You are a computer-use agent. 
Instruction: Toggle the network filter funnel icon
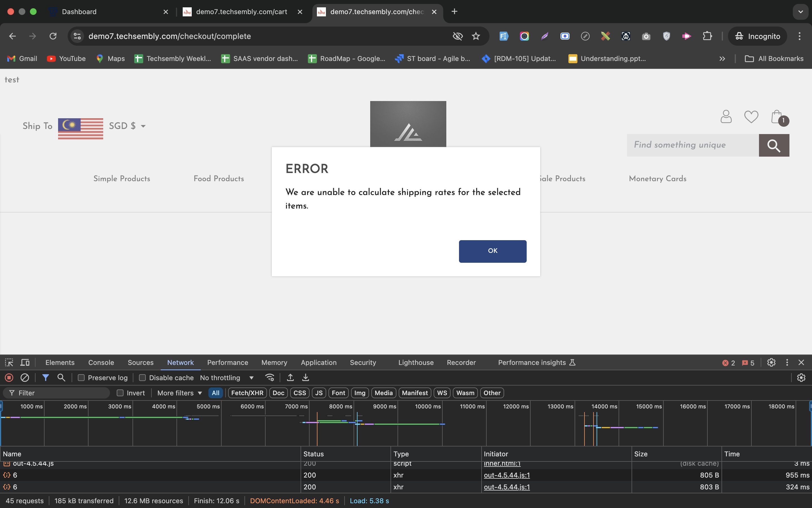[x=45, y=378]
